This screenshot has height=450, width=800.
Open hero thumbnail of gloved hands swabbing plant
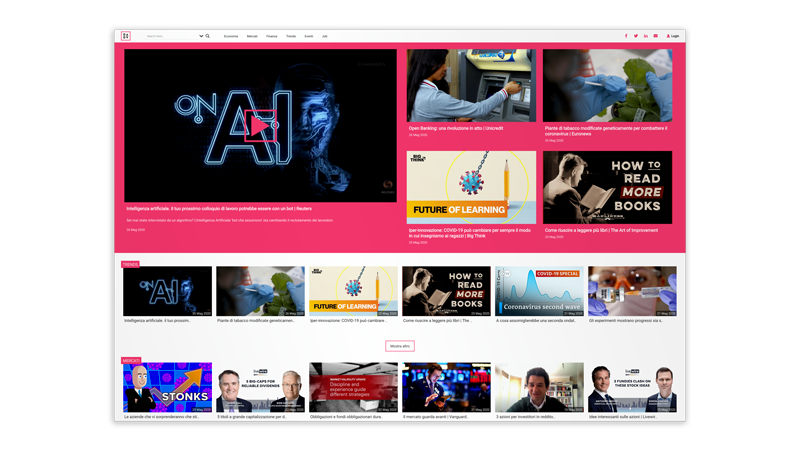click(607, 85)
